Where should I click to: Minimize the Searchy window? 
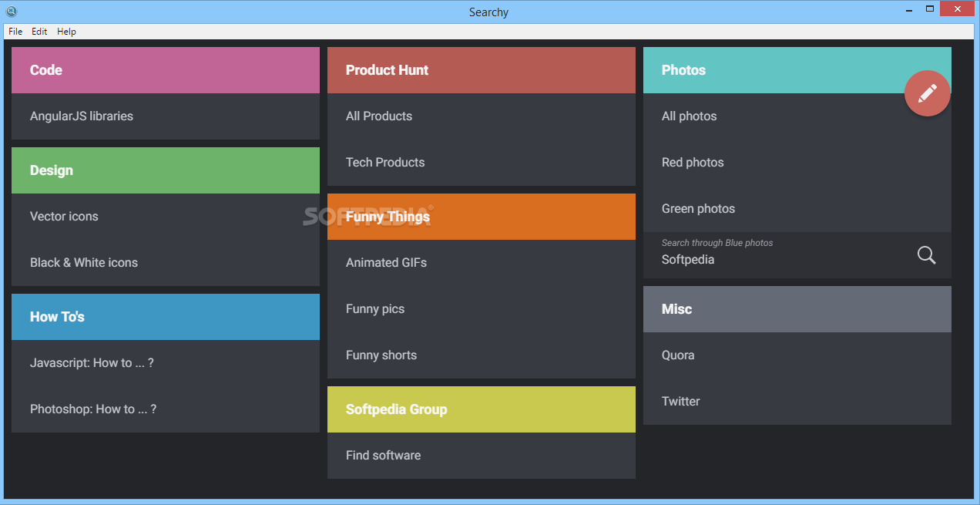coord(909,9)
